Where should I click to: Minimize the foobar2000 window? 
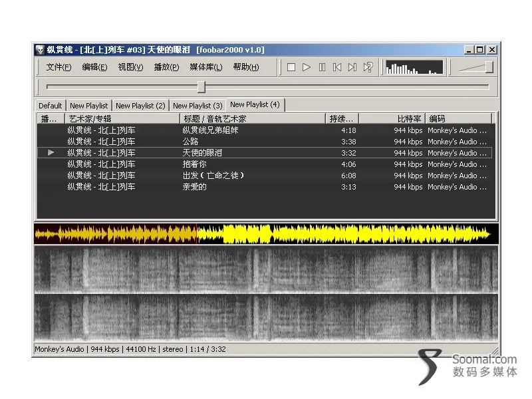click(x=469, y=50)
